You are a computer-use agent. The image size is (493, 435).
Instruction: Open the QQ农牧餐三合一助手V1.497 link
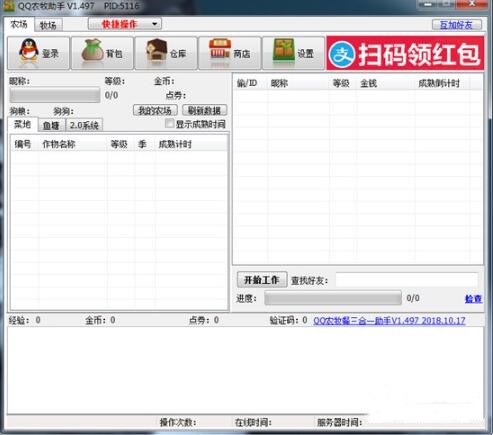click(389, 320)
